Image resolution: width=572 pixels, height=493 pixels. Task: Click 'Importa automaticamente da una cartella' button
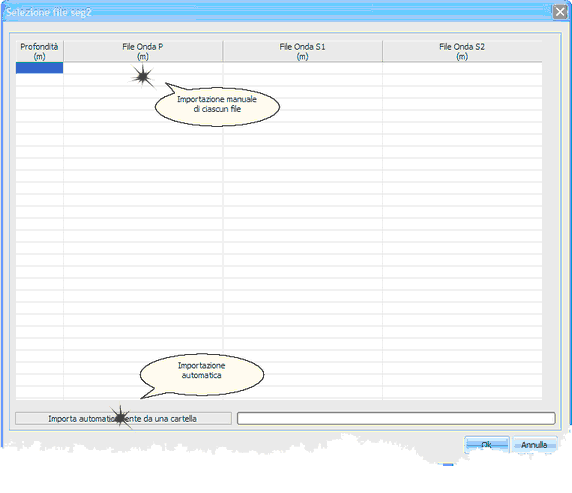coord(123,418)
